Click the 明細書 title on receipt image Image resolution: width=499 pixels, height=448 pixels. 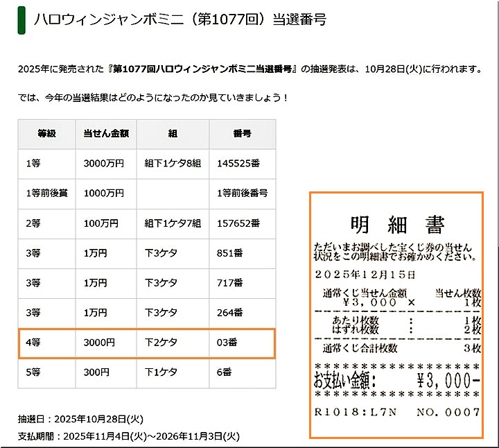[x=396, y=225]
